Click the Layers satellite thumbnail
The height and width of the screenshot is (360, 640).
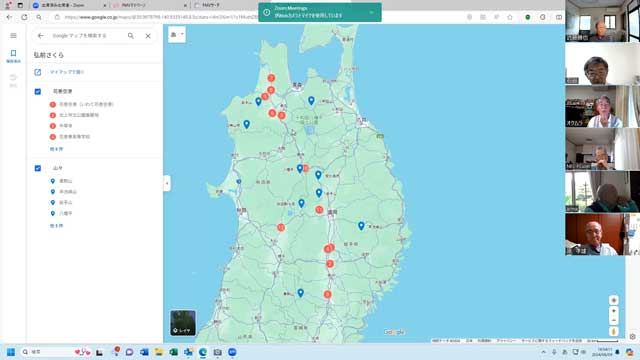pos(182,323)
